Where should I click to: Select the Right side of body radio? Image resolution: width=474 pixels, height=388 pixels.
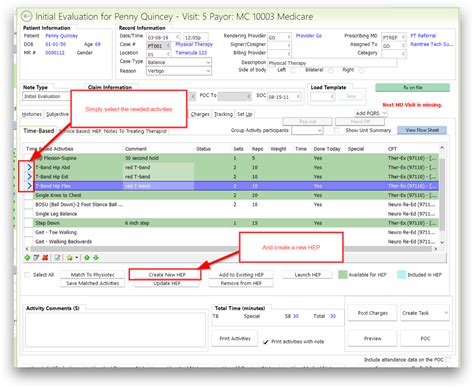[x=361, y=70]
